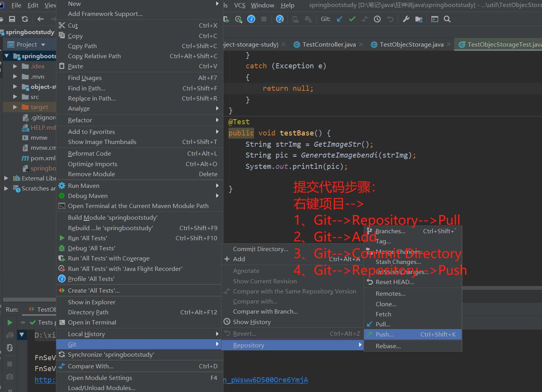
Task: Click the Git Commit checkmark icon
Action: click(352, 19)
